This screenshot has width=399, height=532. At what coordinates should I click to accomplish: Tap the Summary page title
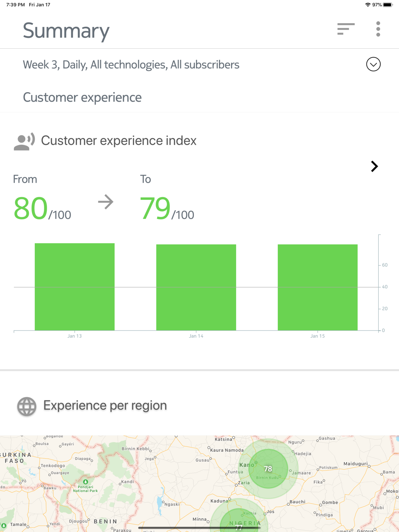pyautogui.click(x=66, y=31)
